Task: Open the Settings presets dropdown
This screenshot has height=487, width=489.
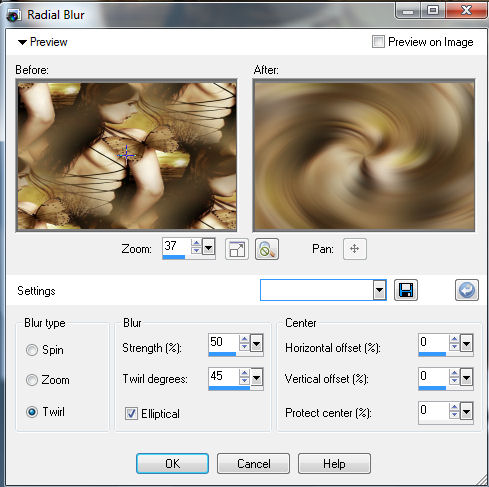Action: 379,290
